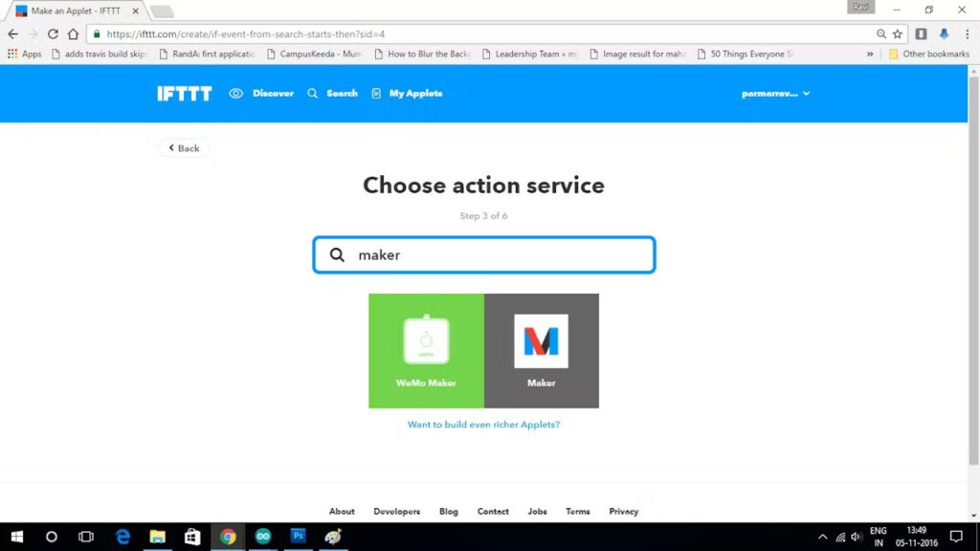980x551 pixels.
Task: Click the browser back arrow
Action: 13,34
